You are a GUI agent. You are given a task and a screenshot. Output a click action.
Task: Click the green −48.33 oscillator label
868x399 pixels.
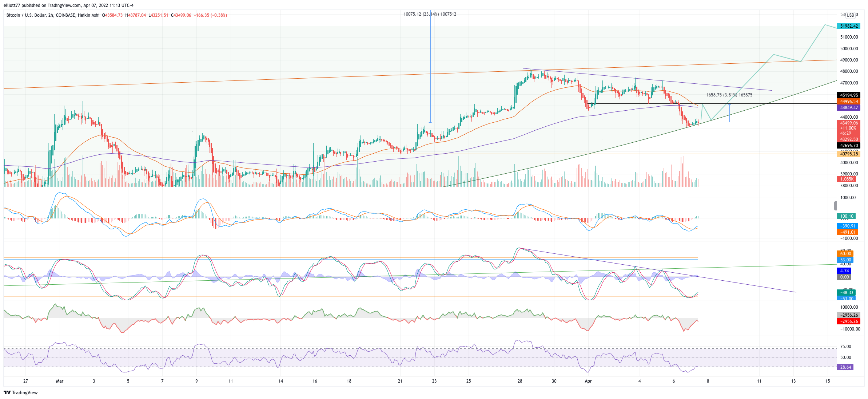(x=847, y=293)
